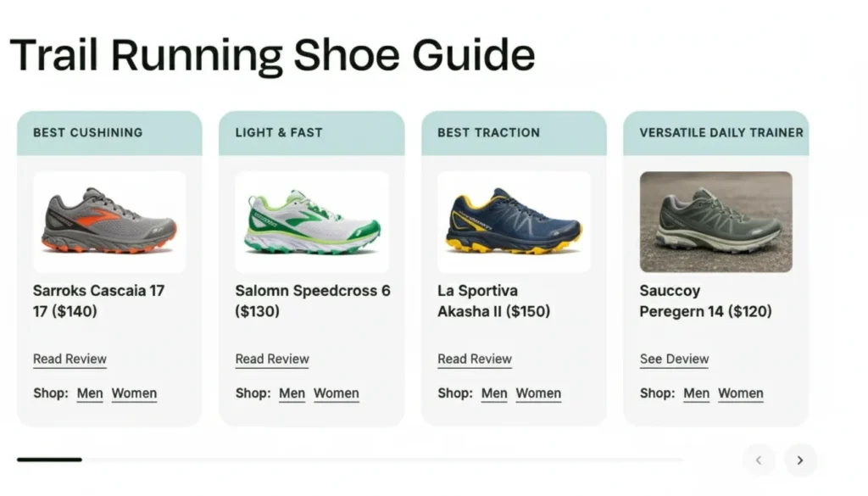Click the next carousel arrow

pos(800,460)
